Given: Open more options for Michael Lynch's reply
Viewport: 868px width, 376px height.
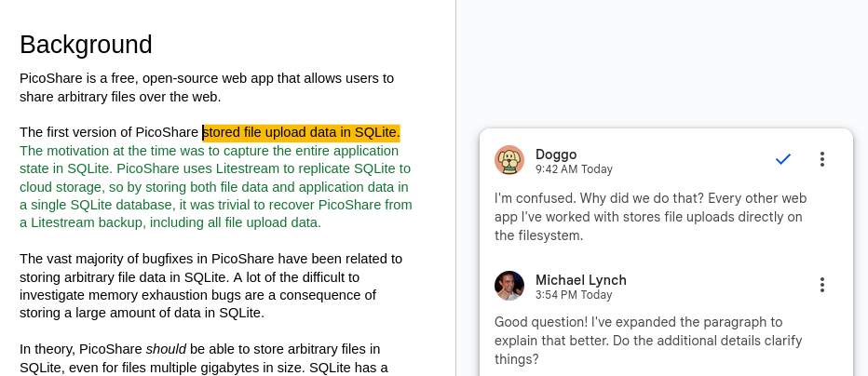Looking at the screenshot, I should tap(821, 285).
